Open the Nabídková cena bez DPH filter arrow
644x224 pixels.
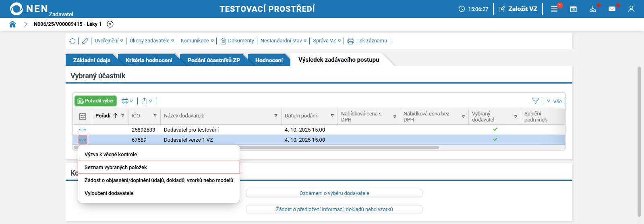pos(463,117)
